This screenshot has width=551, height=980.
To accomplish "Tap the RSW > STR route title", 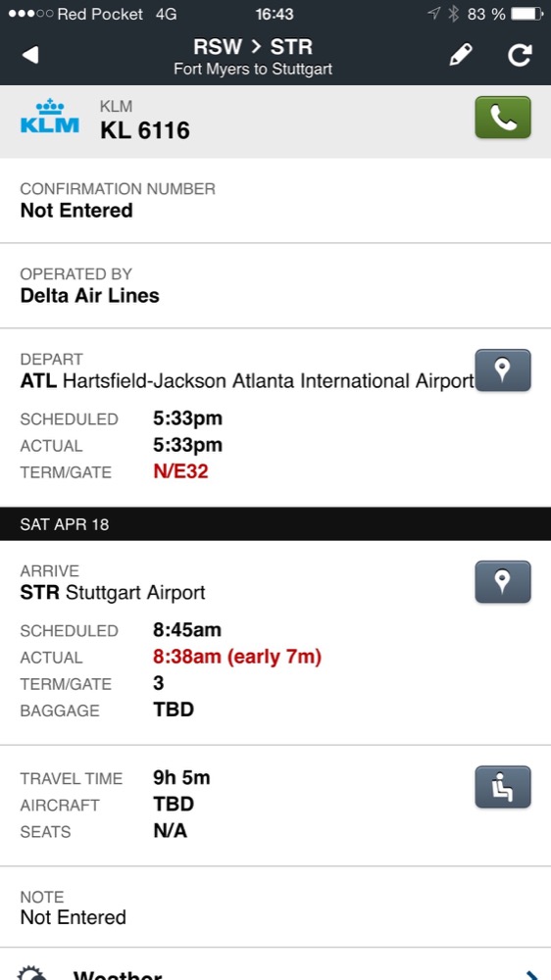I will coord(253,47).
